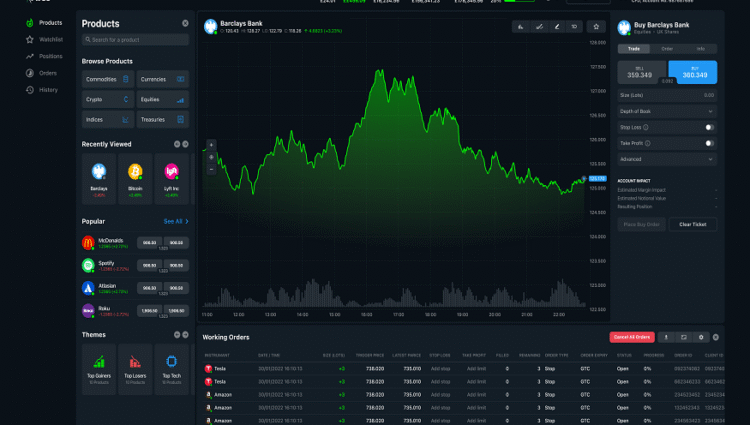The width and height of the screenshot is (750, 425).
Task: Go to Positions in the sidebar
Action: click(x=44, y=56)
